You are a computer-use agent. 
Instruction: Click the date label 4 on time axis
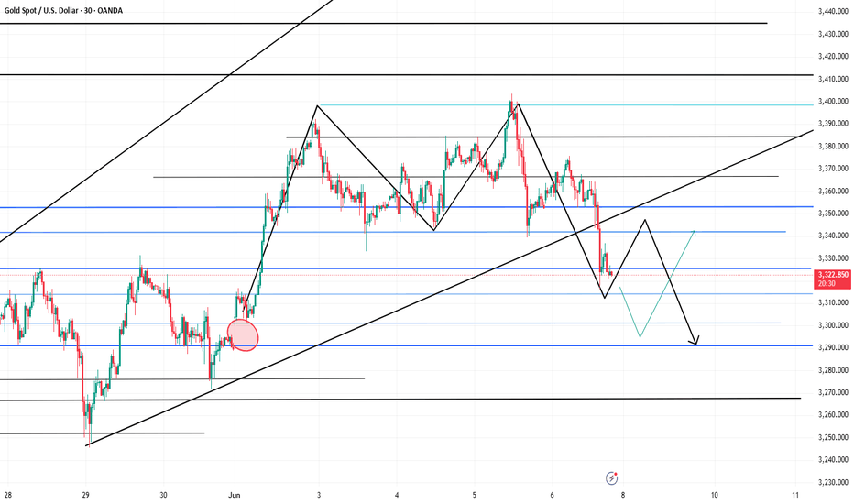pos(397,495)
